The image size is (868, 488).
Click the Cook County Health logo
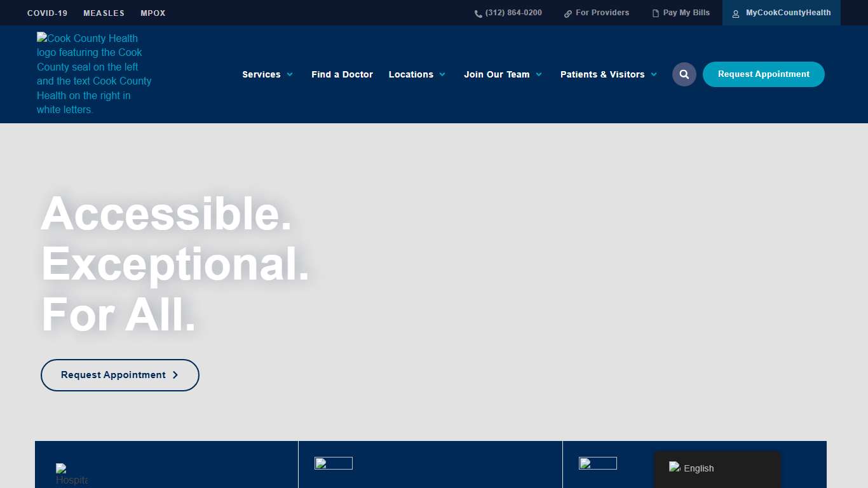[x=93, y=74]
